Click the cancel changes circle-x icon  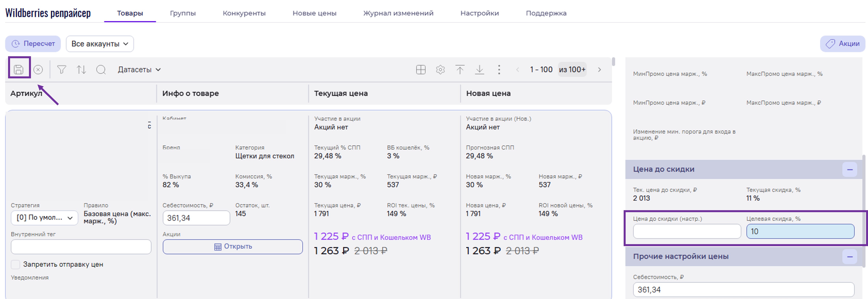[38, 69]
